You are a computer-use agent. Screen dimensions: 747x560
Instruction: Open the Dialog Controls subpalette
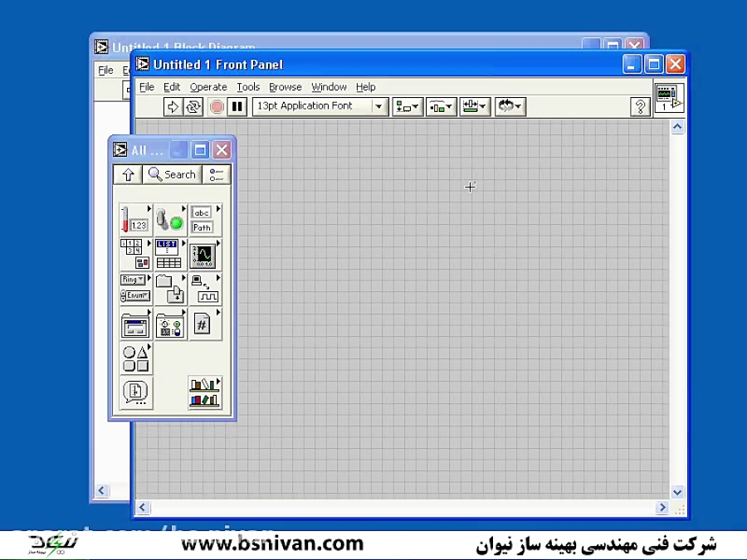pos(136,324)
